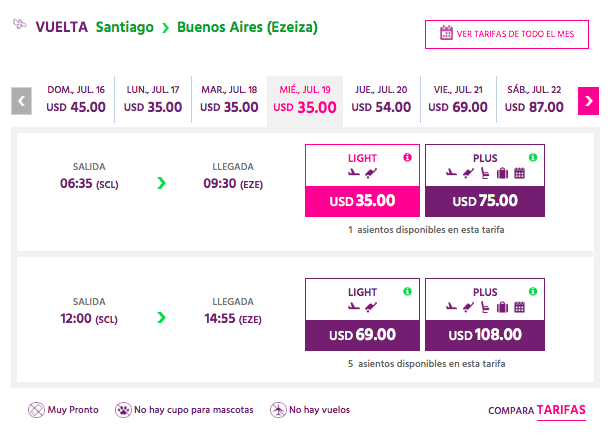Switch to Sáb., Jul. 22 date tab
The width and height of the screenshot is (614, 438).
click(x=534, y=99)
